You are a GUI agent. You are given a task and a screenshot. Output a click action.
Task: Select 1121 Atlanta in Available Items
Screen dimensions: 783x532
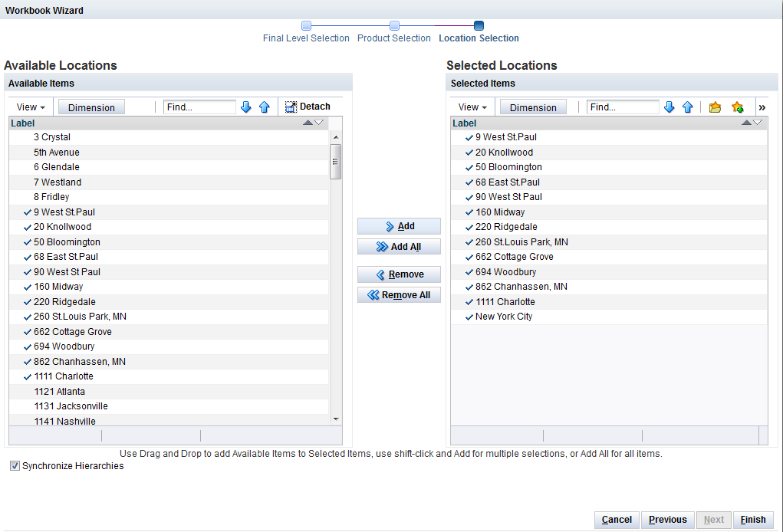coord(169,392)
